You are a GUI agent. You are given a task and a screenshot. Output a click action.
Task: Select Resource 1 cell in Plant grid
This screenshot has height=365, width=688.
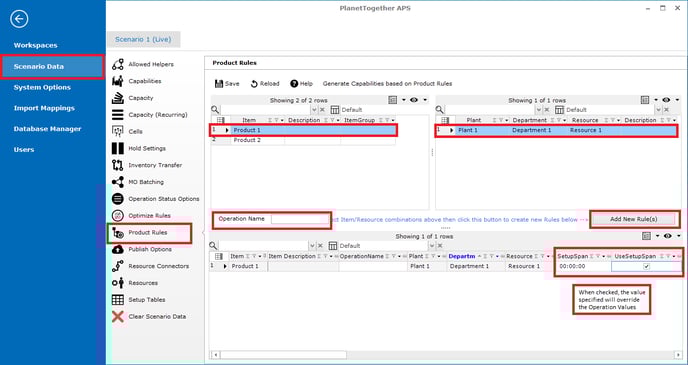click(594, 130)
